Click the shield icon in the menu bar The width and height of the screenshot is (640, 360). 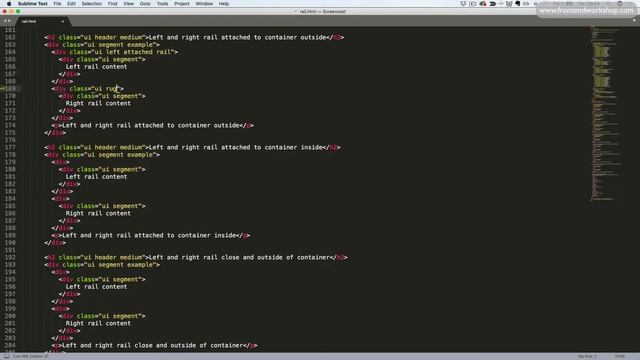click(x=463, y=4)
